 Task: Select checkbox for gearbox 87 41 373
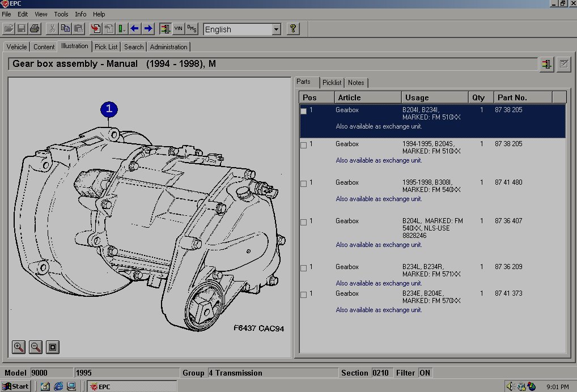(x=304, y=295)
